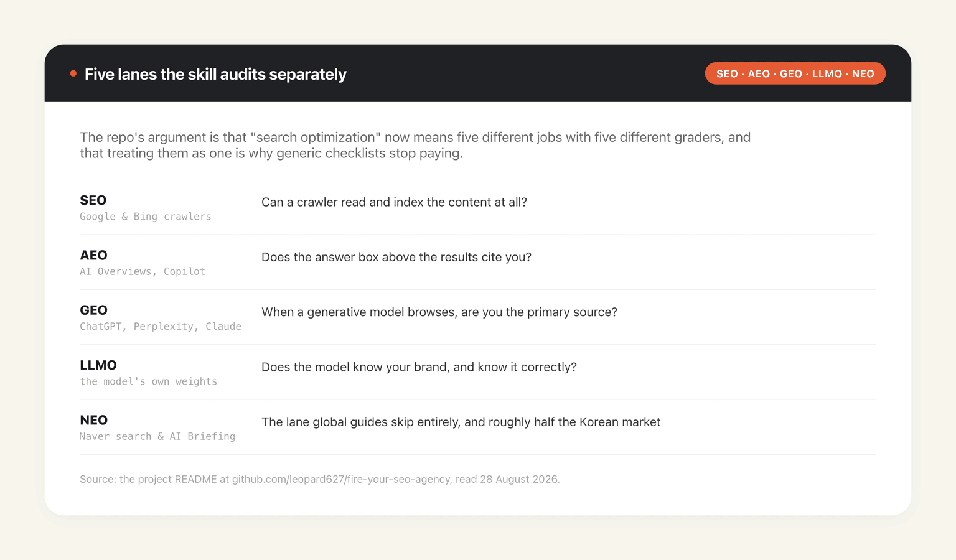Select the intro paragraph about search optimization

(415, 145)
